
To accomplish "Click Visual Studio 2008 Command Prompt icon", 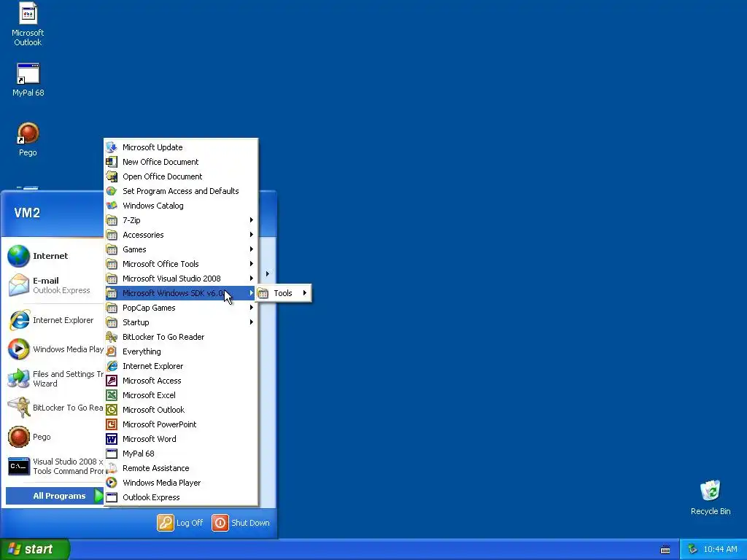I will tap(18, 466).
